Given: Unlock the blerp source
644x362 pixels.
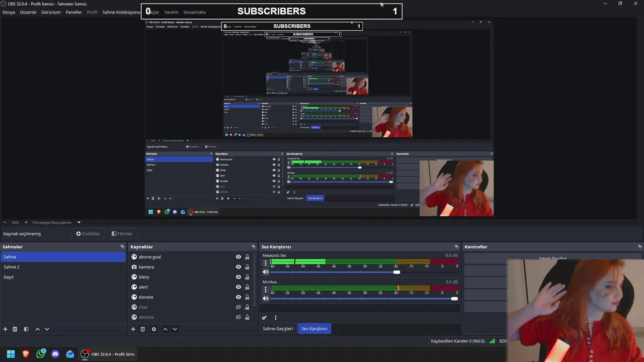Looking at the screenshot, I should [x=247, y=277].
